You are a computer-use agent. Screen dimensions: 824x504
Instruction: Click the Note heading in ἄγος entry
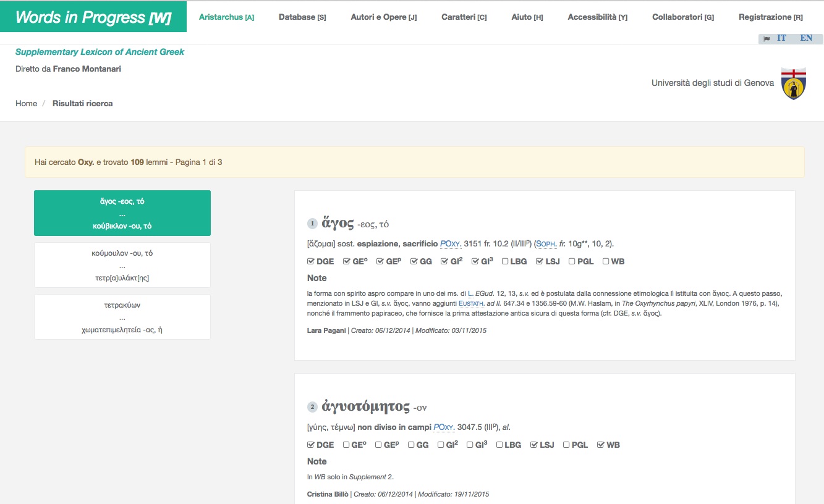point(317,278)
